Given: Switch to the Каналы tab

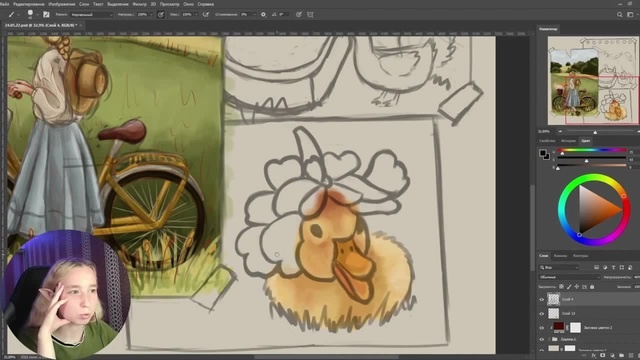Looking at the screenshot, I should point(560,256).
